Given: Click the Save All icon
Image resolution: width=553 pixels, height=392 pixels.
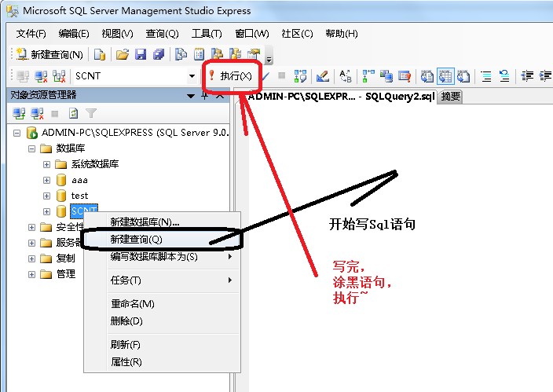Looking at the screenshot, I should (159, 54).
